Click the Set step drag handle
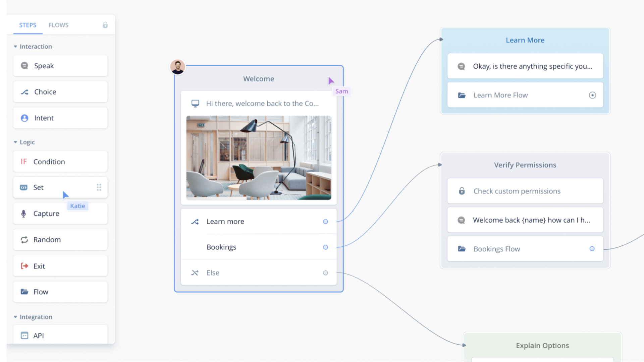Viewport: 644px width, 362px height. coord(99,187)
